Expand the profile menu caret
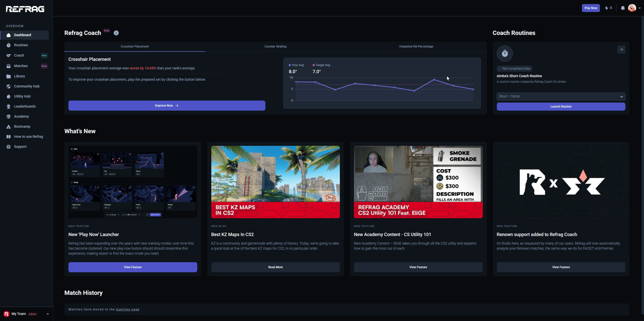 [640, 8]
